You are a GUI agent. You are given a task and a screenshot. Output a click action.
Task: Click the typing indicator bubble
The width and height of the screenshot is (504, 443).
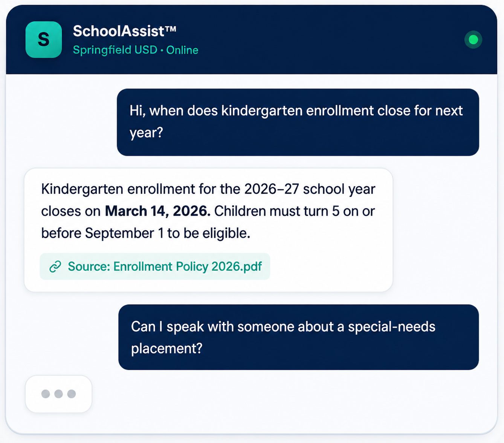pyautogui.click(x=58, y=394)
